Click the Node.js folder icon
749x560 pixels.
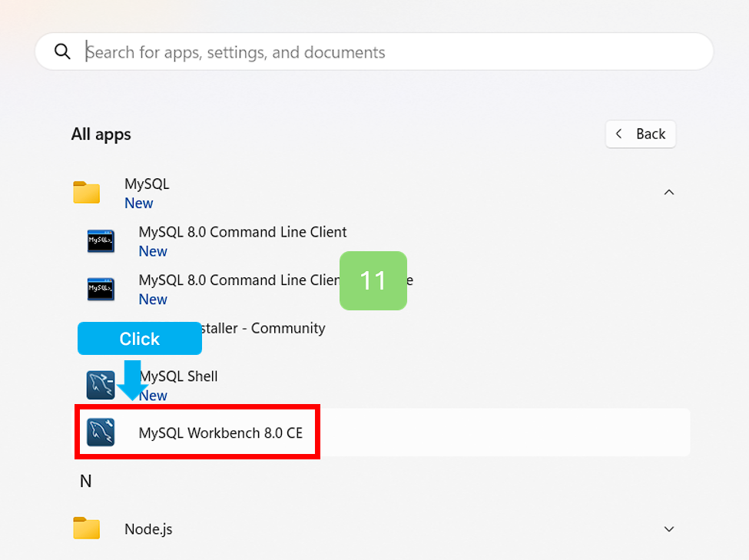(x=87, y=529)
